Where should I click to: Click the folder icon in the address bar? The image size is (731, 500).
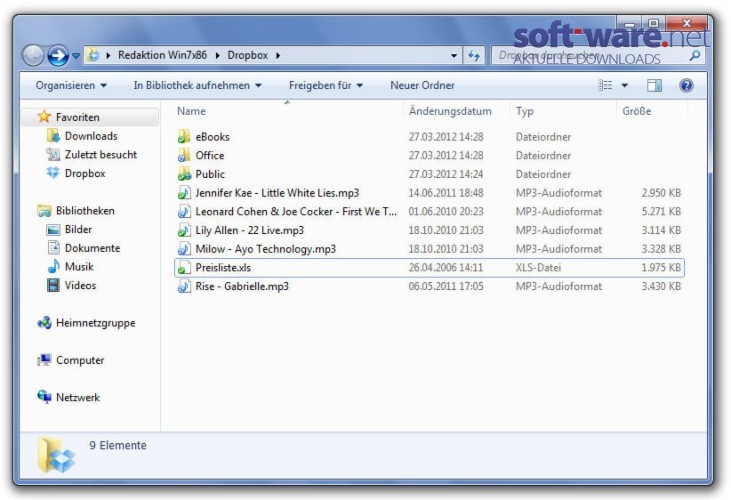coord(94,55)
